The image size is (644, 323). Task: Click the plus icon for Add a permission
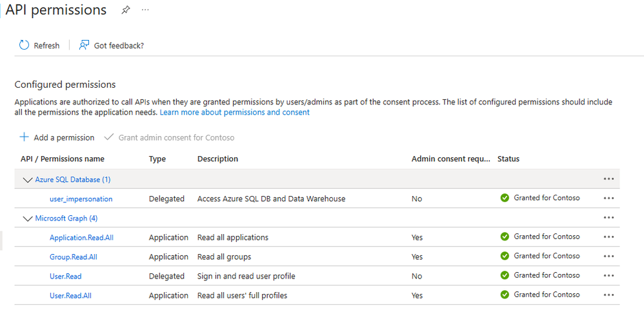coord(24,137)
